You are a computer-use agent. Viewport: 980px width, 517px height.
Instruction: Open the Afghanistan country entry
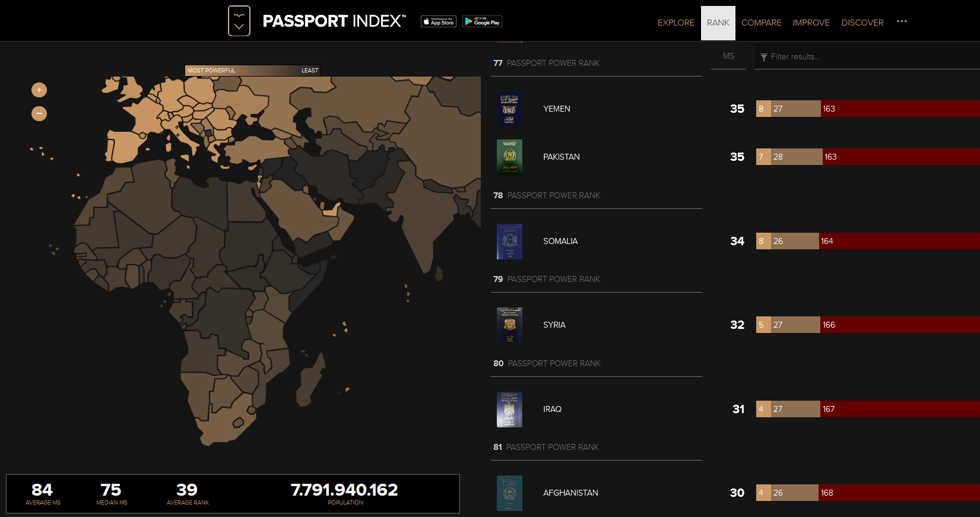point(570,493)
